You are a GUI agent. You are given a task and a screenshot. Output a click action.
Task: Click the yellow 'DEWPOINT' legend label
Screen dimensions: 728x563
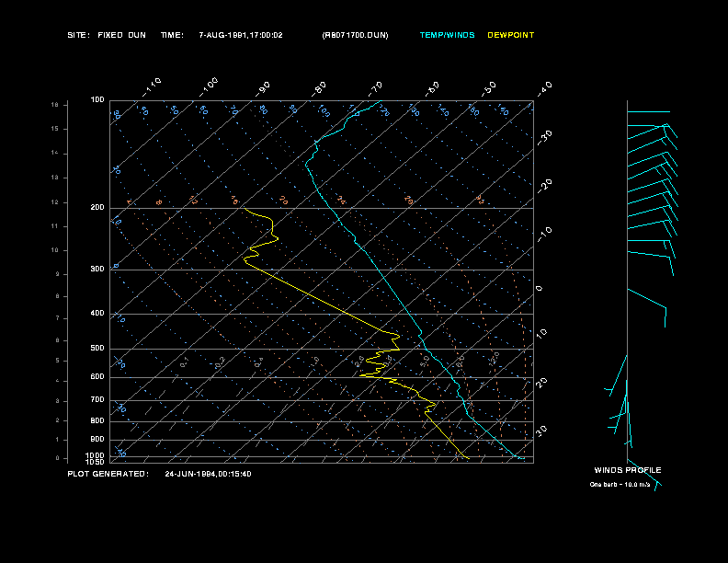click(511, 35)
